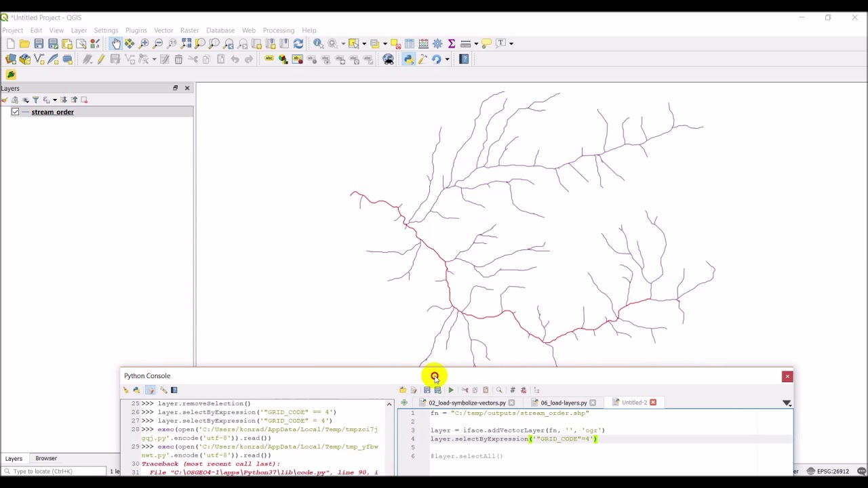Select the Identify Features tool
868x488 pixels.
click(x=318, y=43)
